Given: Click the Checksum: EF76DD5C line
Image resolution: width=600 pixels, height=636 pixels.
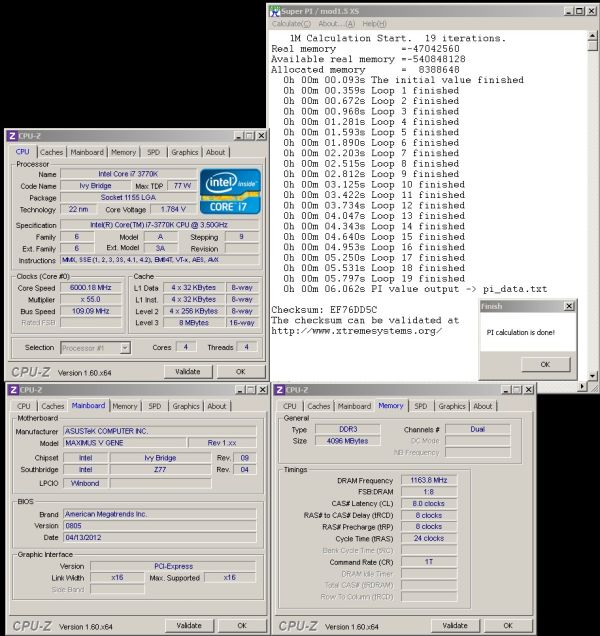Looking at the screenshot, I should tap(324, 310).
